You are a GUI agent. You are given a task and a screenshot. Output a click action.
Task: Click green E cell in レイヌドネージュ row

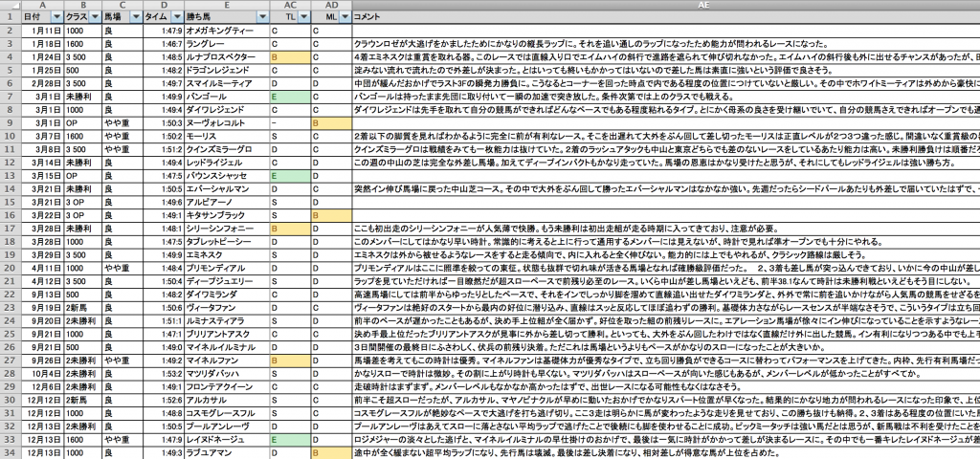(x=291, y=440)
